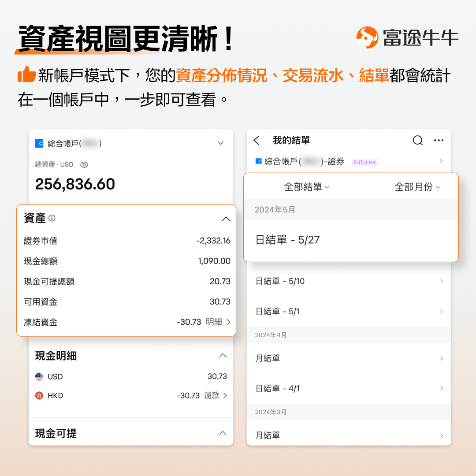Collapse the 現金明細 section
This screenshot has height=476, width=476.
click(x=223, y=356)
